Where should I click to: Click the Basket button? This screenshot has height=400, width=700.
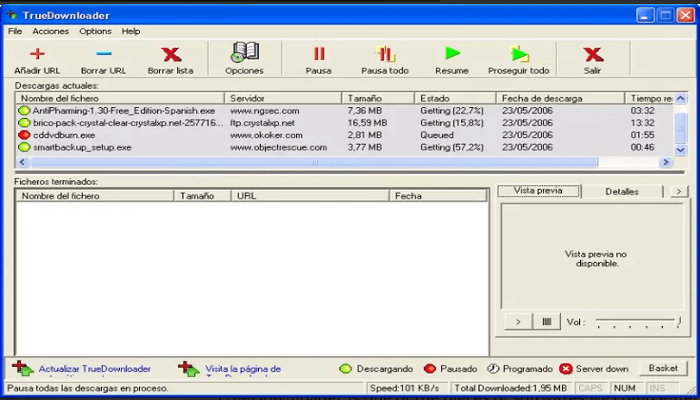pyautogui.click(x=663, y=368)
